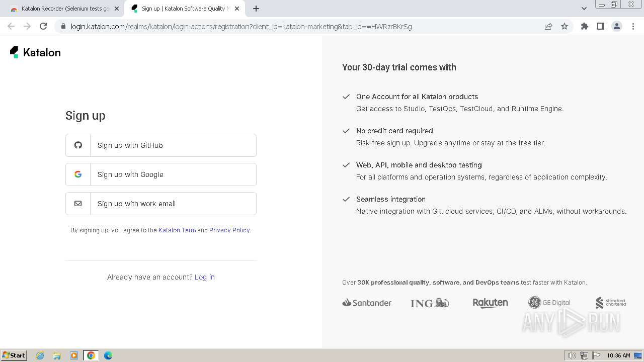Viewport: 644px width, 362px height.
Task: Select the Sign up Katalon tab
Action: pos(184,9)
